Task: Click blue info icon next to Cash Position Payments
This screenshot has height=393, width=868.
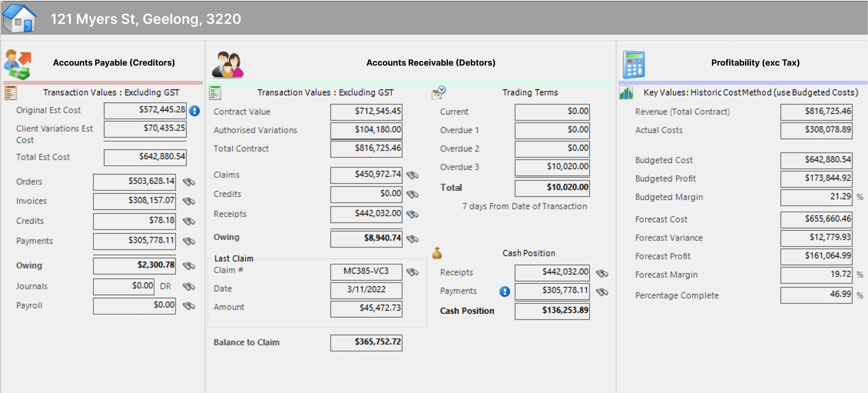Action: click(x=504, y=291)
